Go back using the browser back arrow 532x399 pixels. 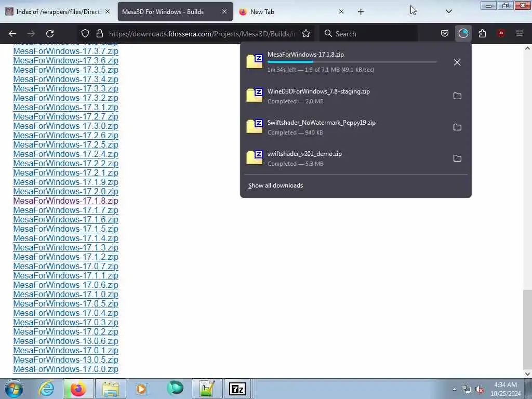[12, 34]
